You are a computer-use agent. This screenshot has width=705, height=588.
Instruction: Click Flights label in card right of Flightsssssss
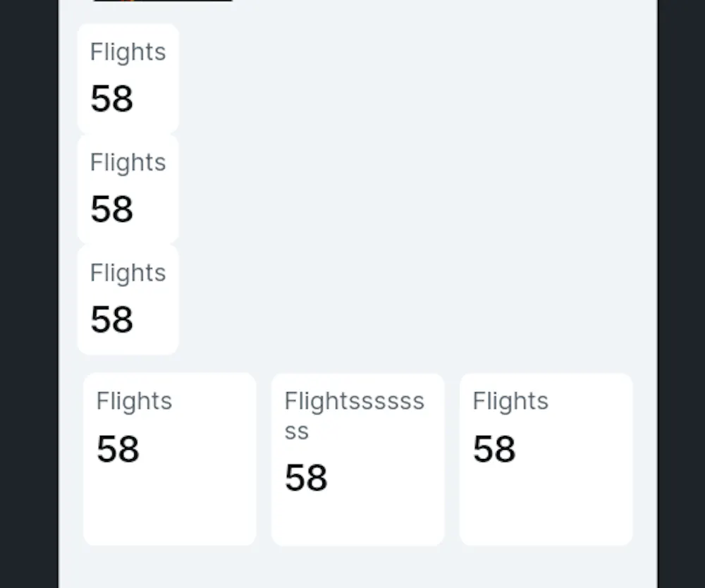(x=510, y=401)
